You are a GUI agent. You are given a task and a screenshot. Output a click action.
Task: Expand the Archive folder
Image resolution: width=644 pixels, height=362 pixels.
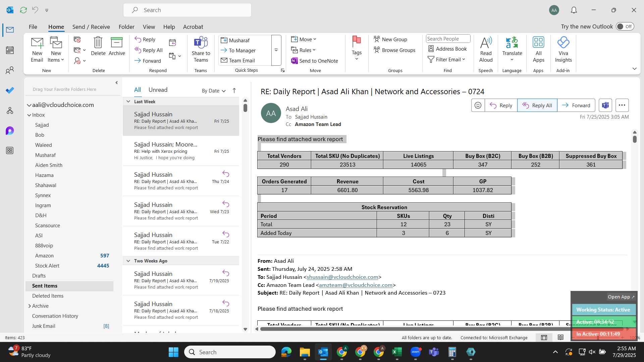29,306
